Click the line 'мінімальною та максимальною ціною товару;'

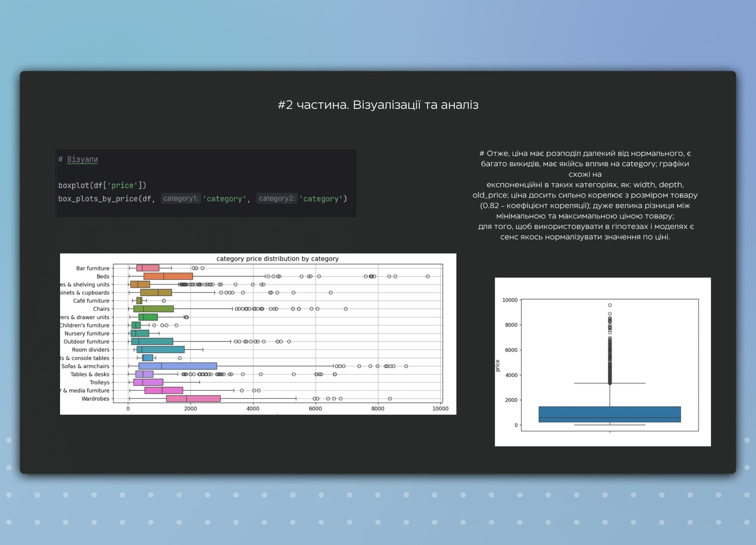point(585,216)
